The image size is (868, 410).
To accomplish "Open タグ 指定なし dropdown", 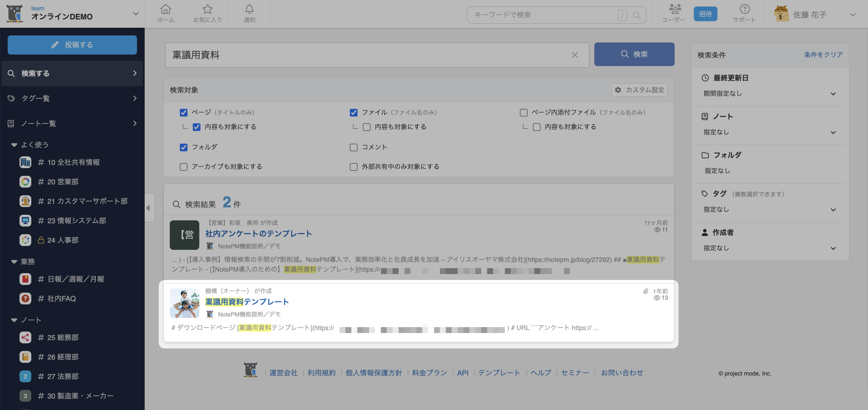I will 770,209.
